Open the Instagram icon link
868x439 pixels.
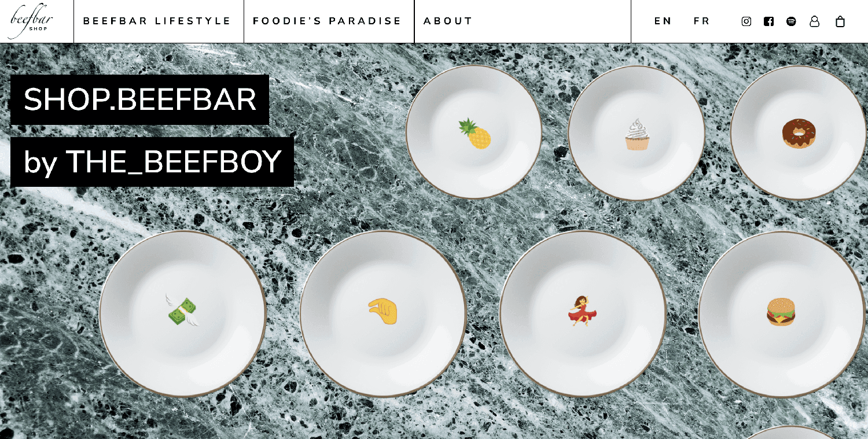tap(746, 21)
